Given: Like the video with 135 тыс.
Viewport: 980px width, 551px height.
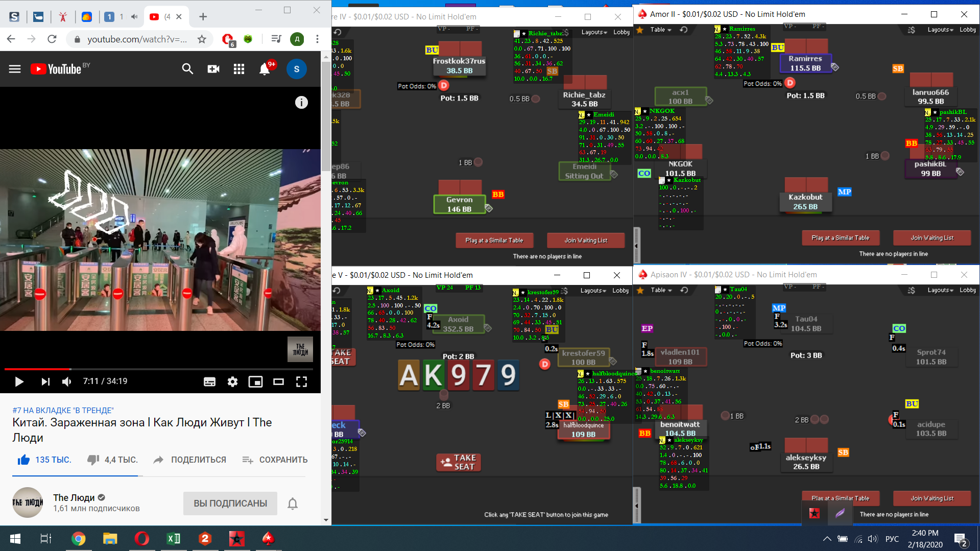Looking at the screenshot, I should point(44,460).
